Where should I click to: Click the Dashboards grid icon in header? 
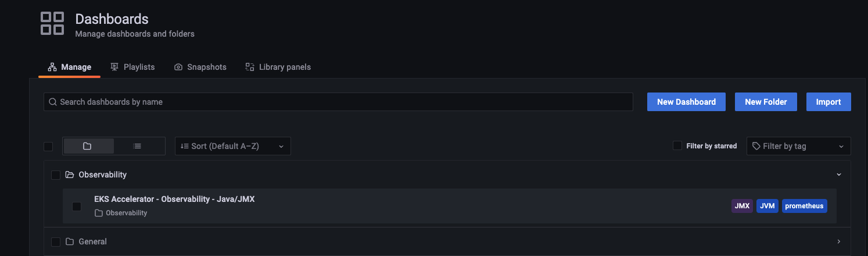[52, 23]
